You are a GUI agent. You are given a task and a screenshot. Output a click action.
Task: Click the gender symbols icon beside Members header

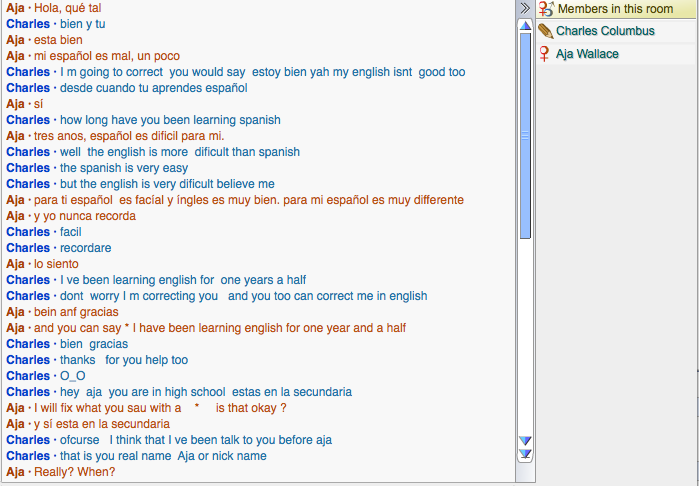[x=546, y=9]
